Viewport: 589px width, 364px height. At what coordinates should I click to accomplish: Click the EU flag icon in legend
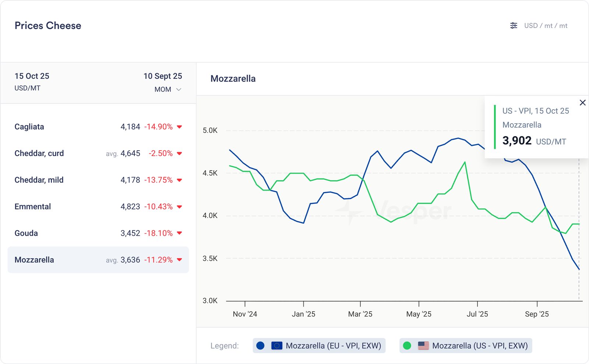[276, 346]
